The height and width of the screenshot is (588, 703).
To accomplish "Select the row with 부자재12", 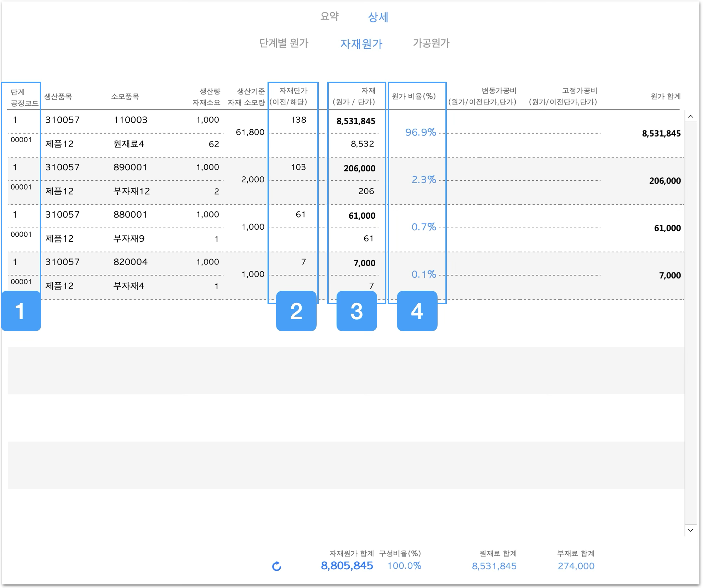I will 131,191.
